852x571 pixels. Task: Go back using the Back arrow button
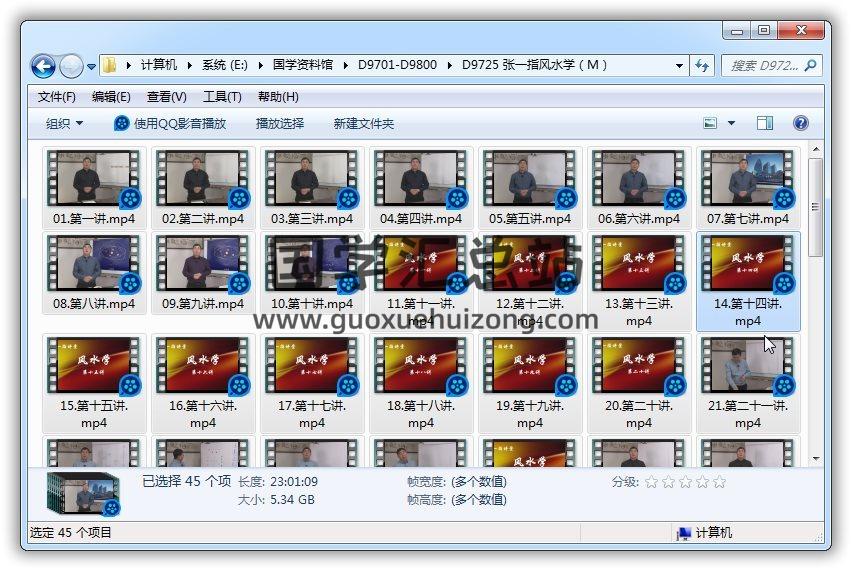43,66
